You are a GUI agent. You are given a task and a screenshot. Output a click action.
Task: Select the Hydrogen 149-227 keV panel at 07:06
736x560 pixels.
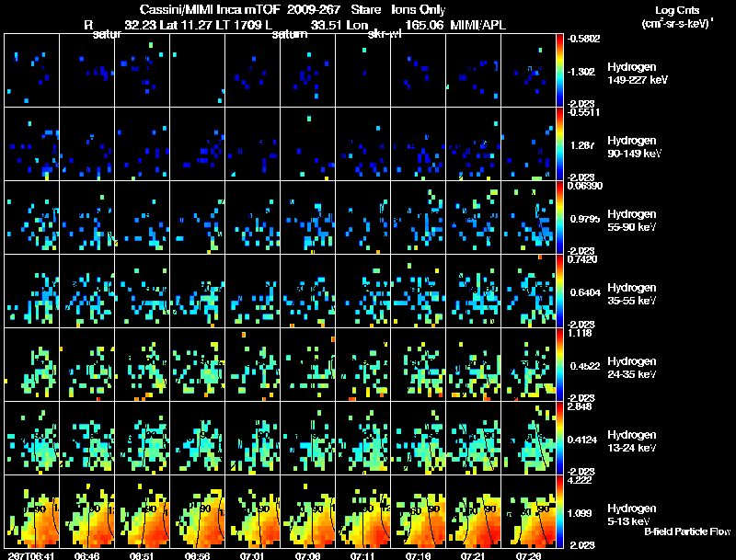click(x=308, y=71)
